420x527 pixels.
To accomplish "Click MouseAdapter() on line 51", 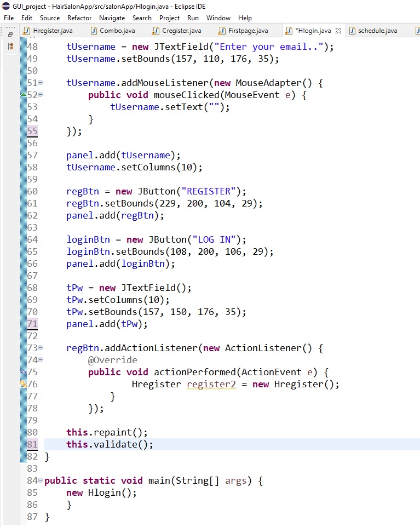I will pos(274,83).
